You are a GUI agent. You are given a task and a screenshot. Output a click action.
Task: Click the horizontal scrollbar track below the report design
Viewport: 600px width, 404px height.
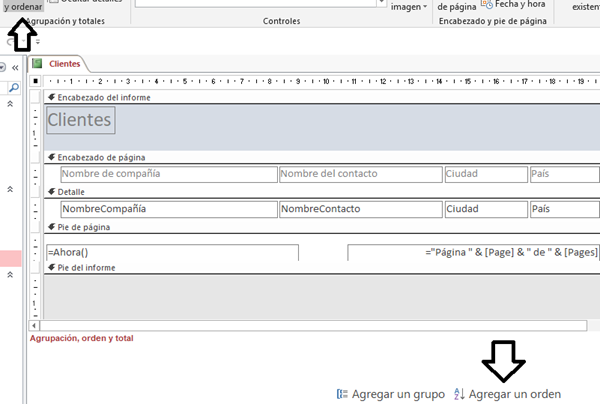313,326
